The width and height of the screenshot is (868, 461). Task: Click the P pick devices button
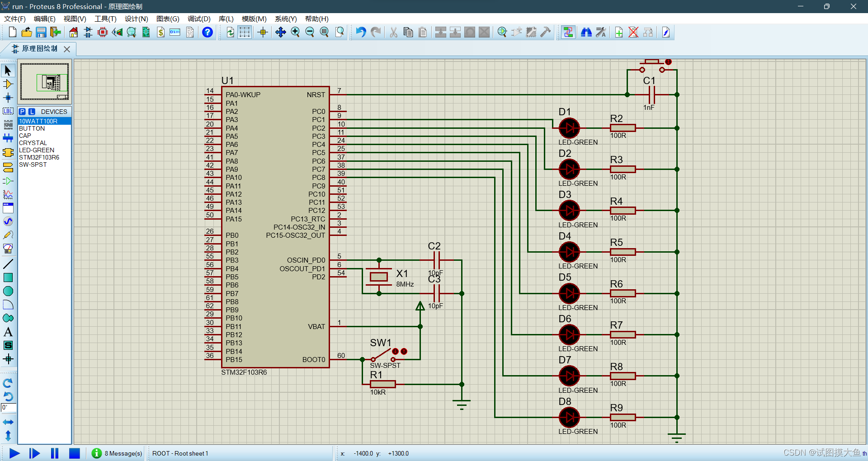[x=23, y=111]
